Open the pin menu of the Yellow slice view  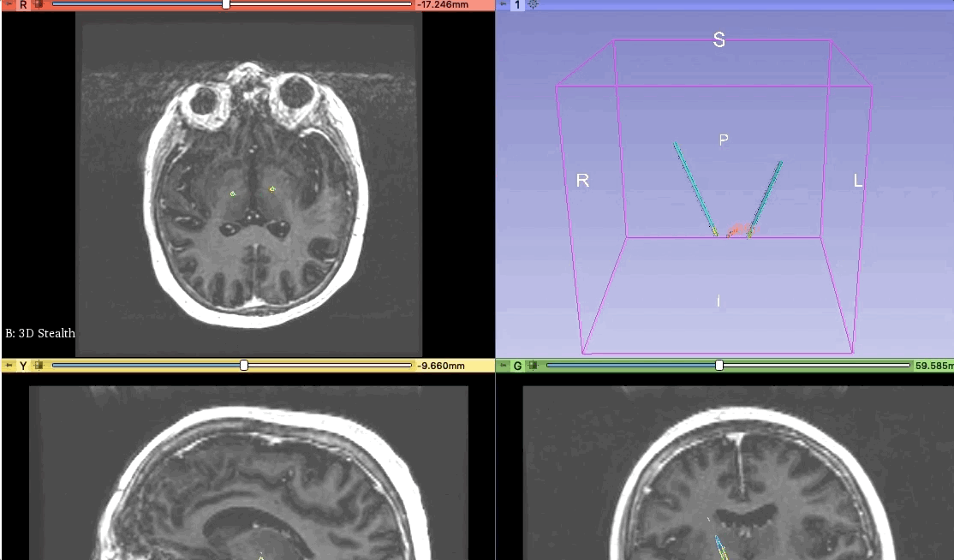tap(9, 366)
